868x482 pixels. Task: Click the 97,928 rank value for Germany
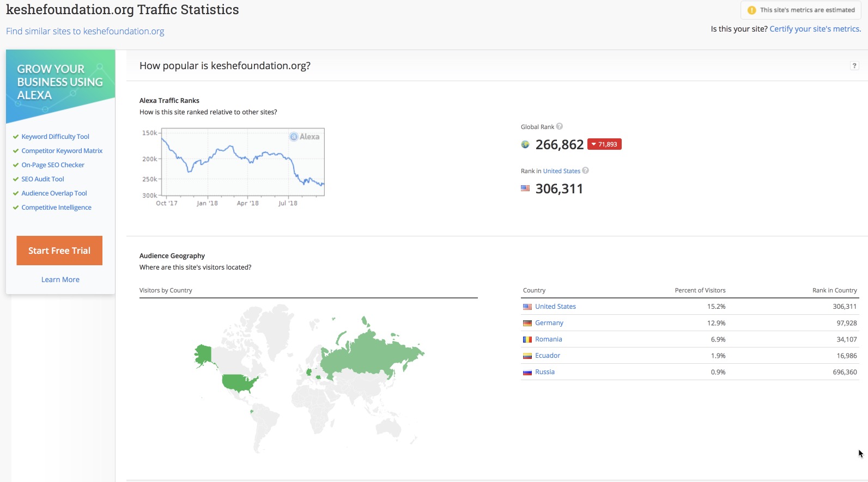click(x=847, y=323)
